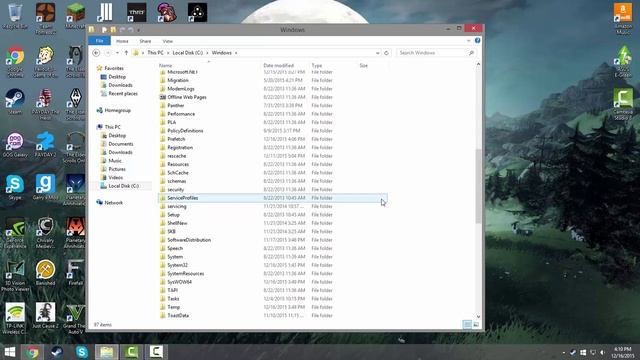Launch the Firefall desktop shortcut
Screen dimensions: 640x360
[x=76, y=272]
